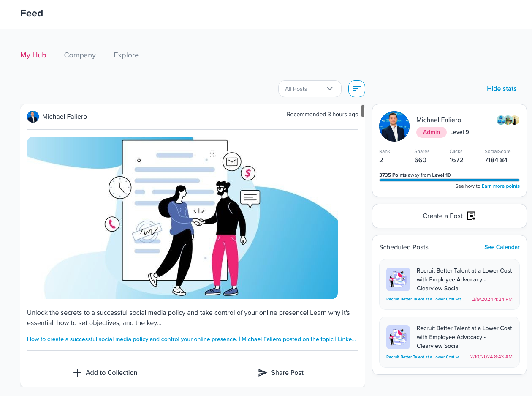532x396 pixels.
Task: Switch to the Explore tab
Action: pos(126,55)
